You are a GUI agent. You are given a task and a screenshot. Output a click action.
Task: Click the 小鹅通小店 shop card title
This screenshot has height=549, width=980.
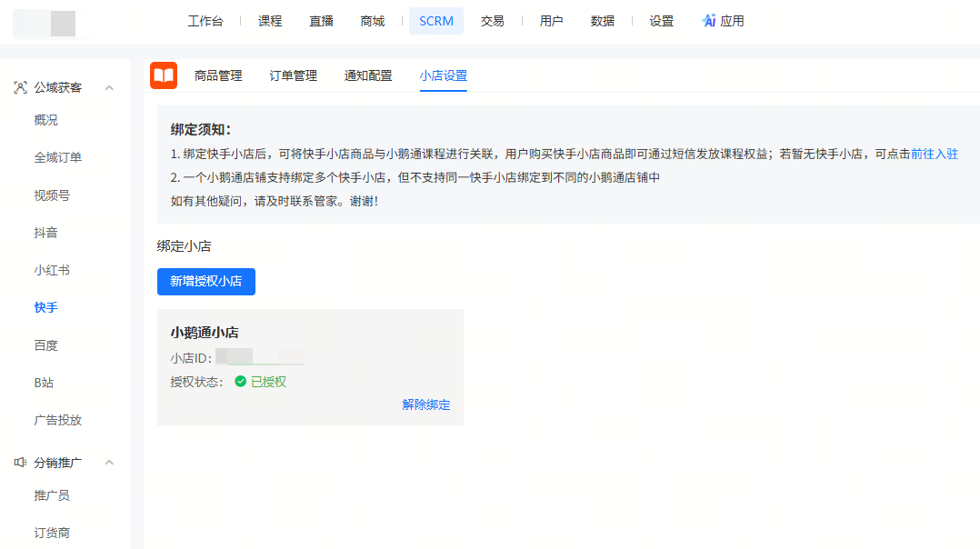205,333
